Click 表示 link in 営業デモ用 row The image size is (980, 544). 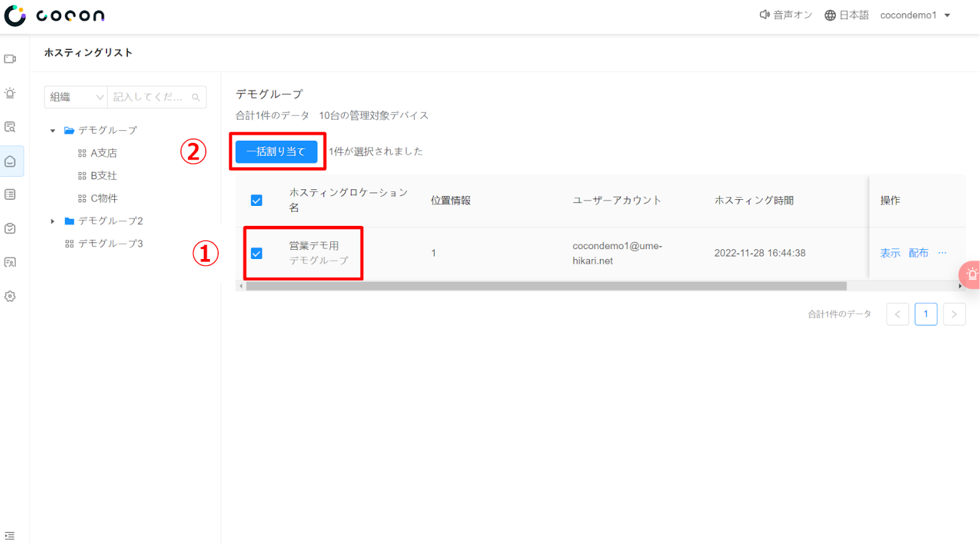[890, 253]
